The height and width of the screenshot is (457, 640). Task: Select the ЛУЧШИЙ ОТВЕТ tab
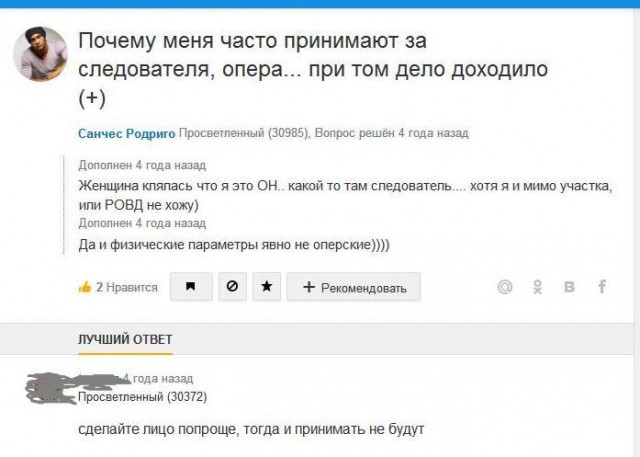[x=125, y=341]
